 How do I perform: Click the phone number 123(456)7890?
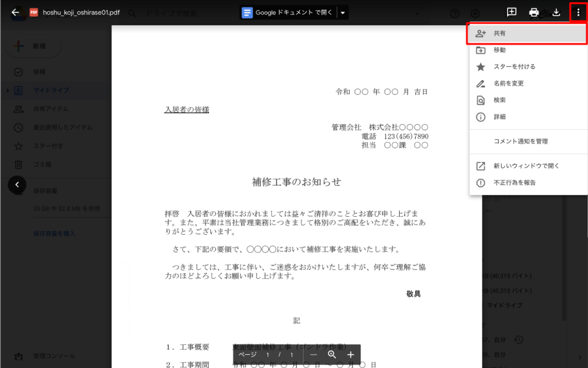[x=406, y=136]
